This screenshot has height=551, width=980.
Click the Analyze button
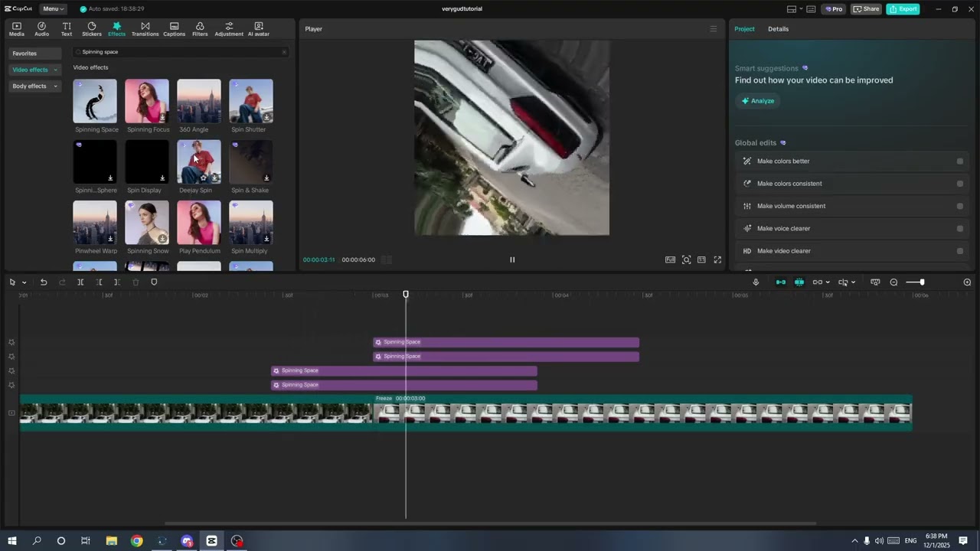(x=757, y=101)
